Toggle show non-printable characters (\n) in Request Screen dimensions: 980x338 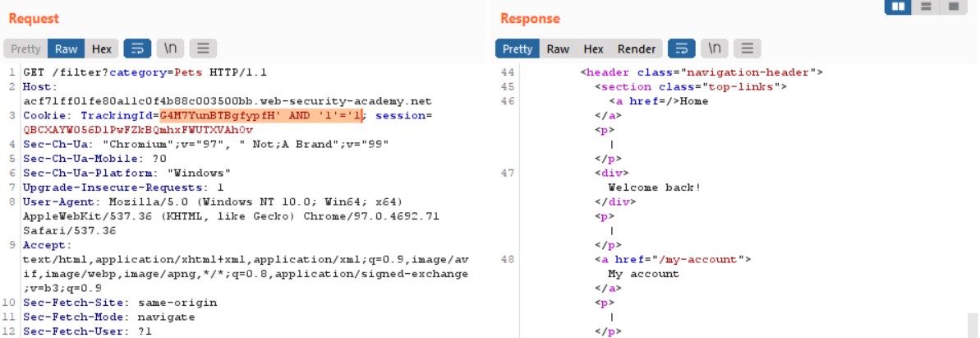click(170, 49)
